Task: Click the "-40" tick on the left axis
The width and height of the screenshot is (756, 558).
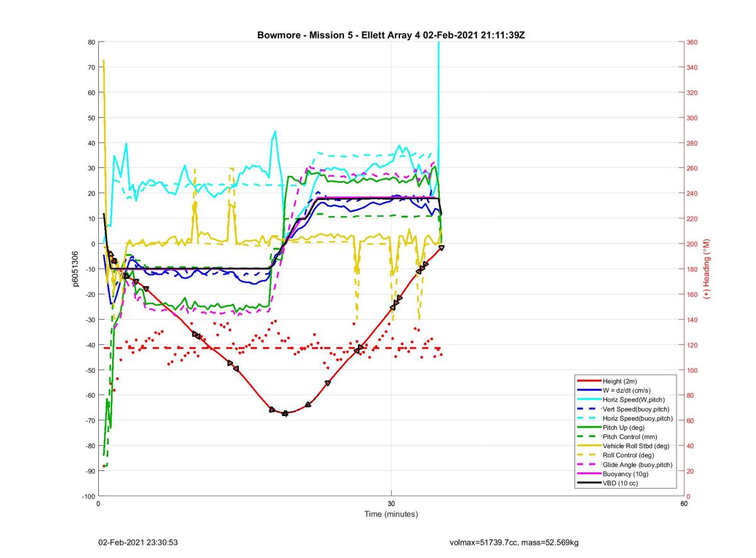Action: point(90,345)
